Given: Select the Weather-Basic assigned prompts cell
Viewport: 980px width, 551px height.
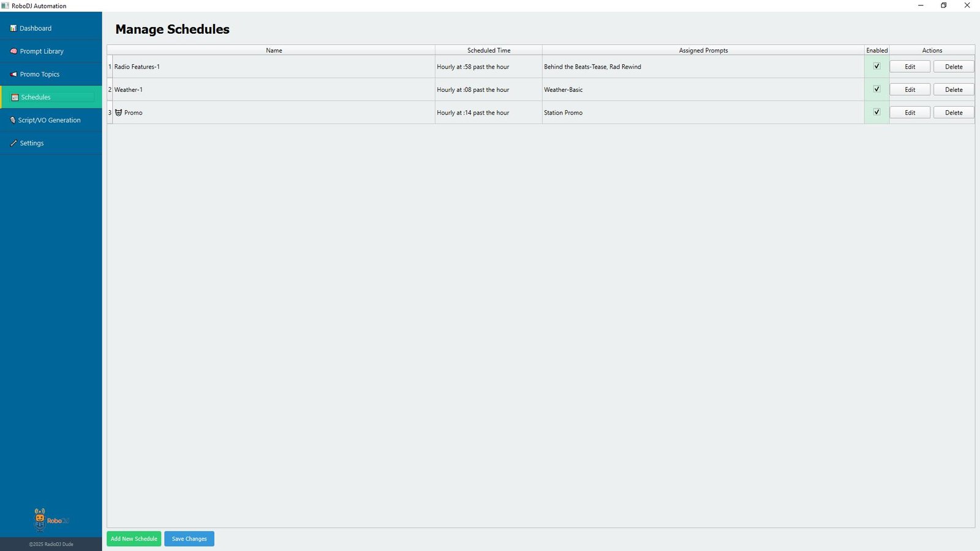Looking at the screenshot, I should 703,90.
